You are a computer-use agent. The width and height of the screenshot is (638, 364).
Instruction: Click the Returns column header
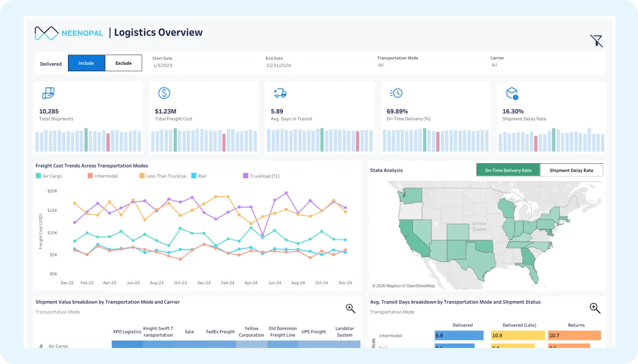click(x=576, y=325)
